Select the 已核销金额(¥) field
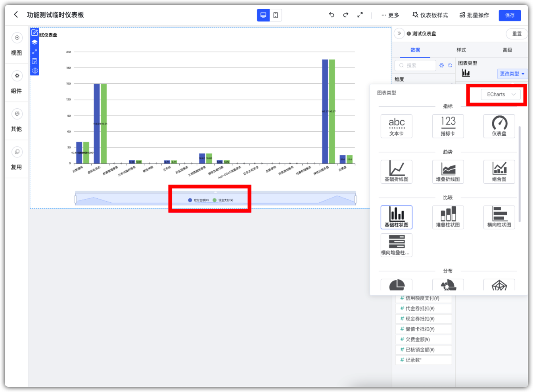Viewport: 533px width, 392px height. (x=424, y=350)
